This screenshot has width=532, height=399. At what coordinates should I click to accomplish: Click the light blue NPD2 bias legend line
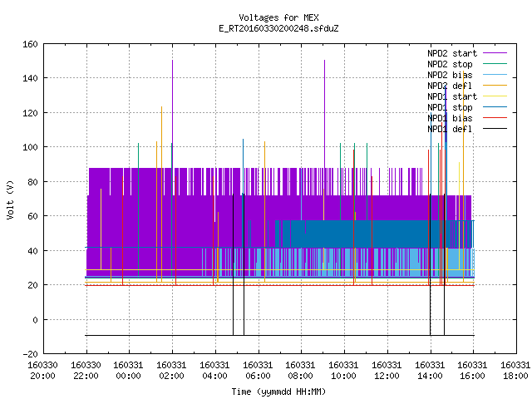click(495, 75)
